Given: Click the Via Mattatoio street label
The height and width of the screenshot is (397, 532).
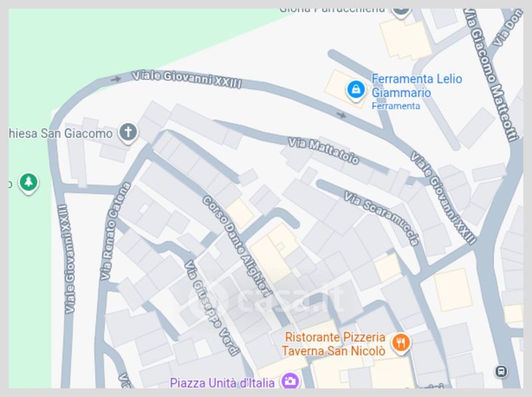Looking at the screenshot, I should pos(323,151).
